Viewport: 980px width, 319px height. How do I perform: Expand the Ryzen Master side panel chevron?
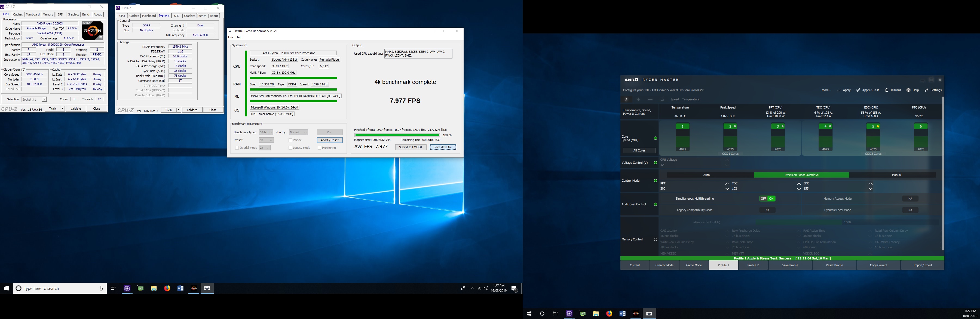[626, 99]
